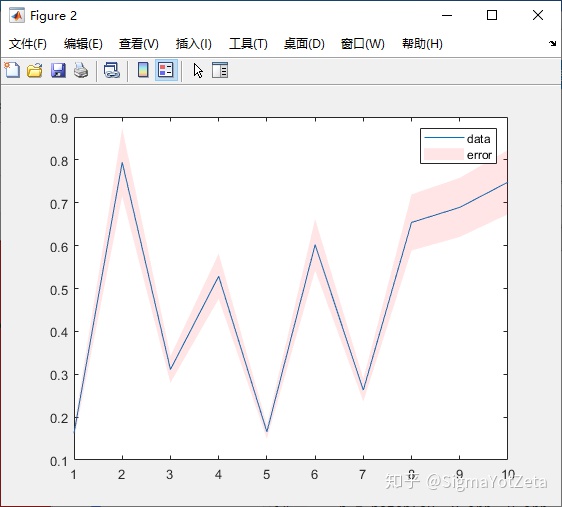Open the 帮助(H) menu

pos(422,44)
